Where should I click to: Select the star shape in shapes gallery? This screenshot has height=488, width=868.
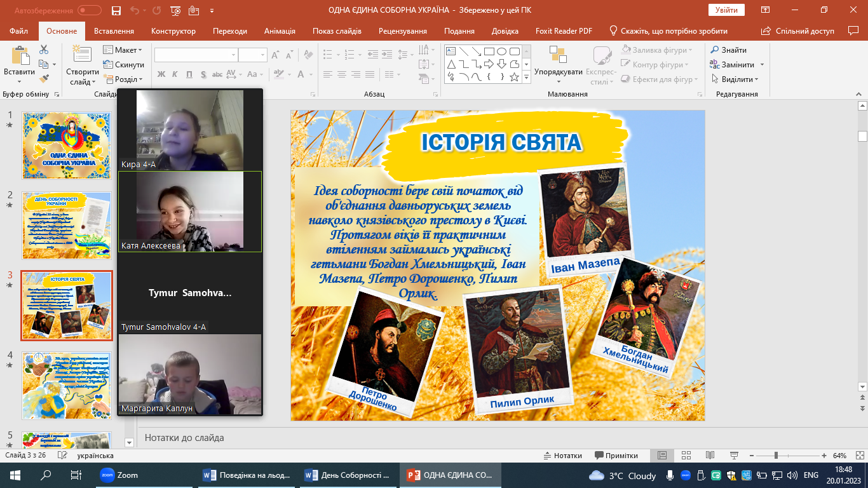pos(514,77)
